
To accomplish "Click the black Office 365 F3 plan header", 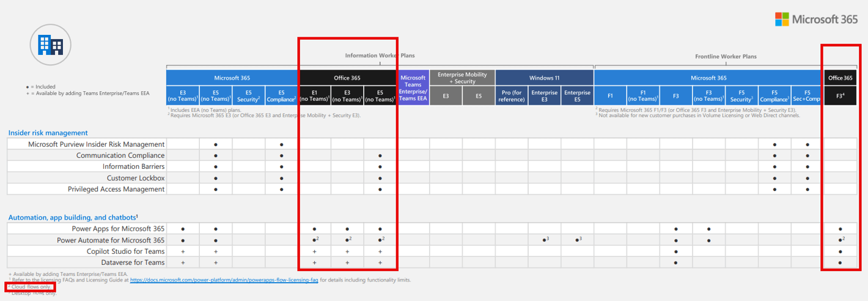I will [x=840, y=95].
